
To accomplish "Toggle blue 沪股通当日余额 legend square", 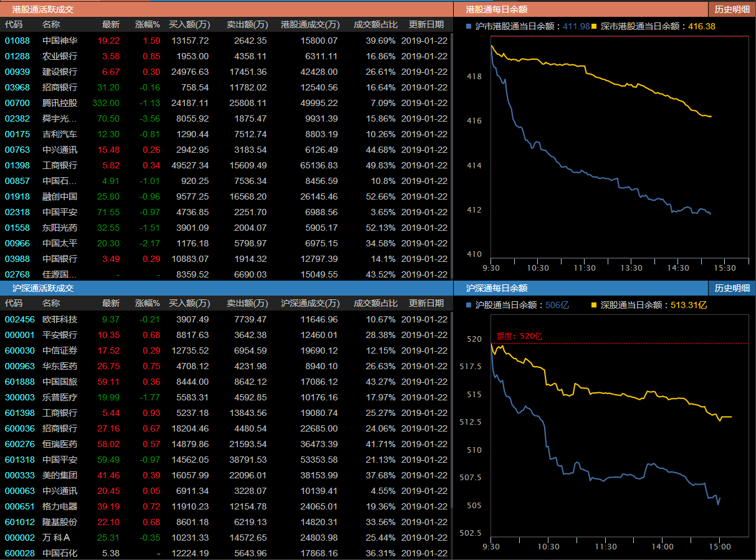I will (469, 305).
